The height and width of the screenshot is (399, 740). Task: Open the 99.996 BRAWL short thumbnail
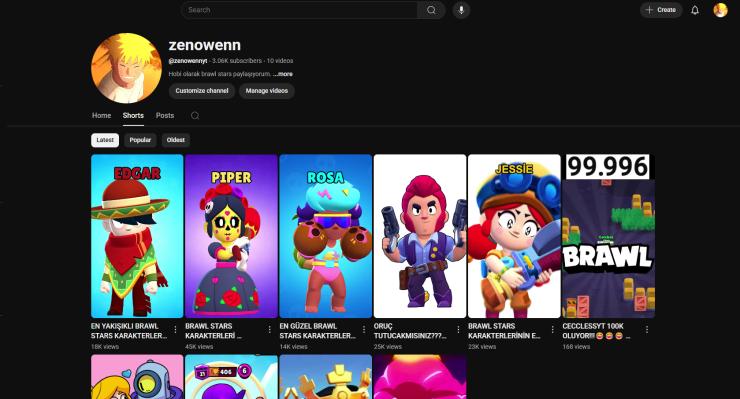click(608, 236)
